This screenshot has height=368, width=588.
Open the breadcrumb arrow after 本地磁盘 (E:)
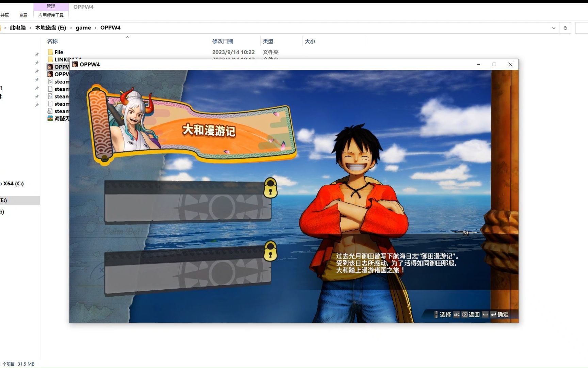click(71, 28)
